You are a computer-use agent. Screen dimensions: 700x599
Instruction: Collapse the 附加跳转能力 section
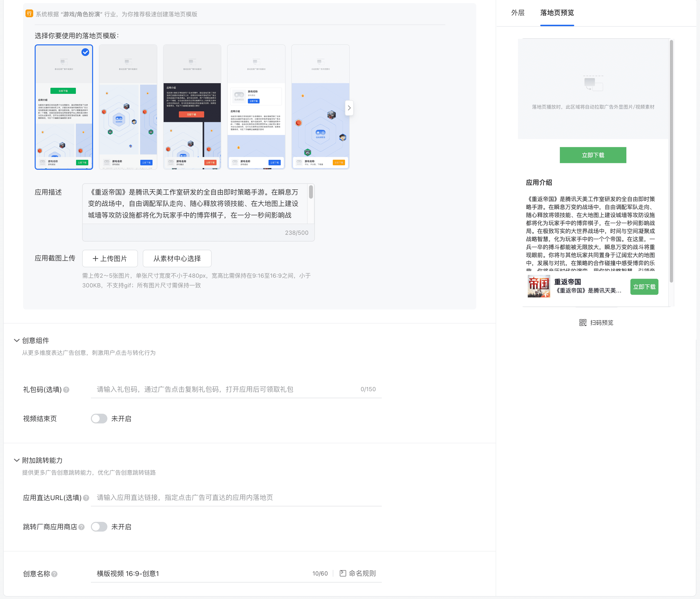(16, 460)
